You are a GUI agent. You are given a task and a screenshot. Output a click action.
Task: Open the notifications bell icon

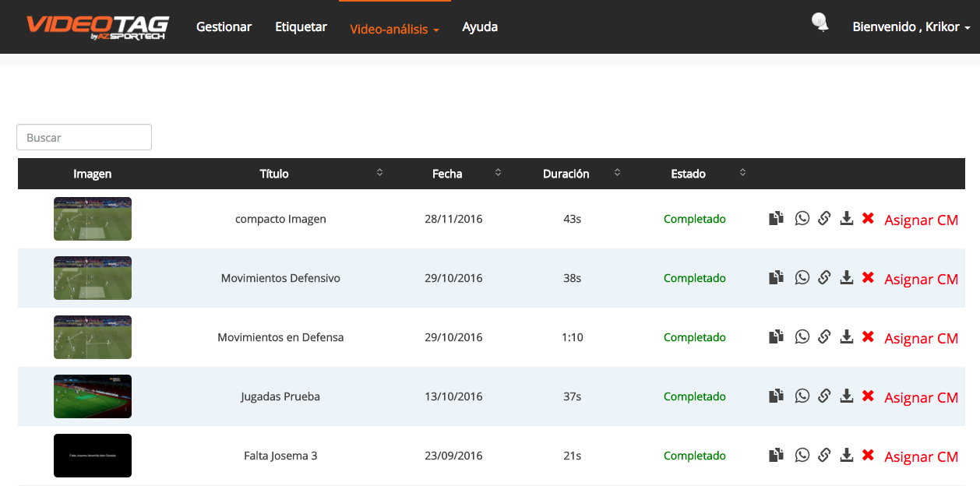click(820, 23)
